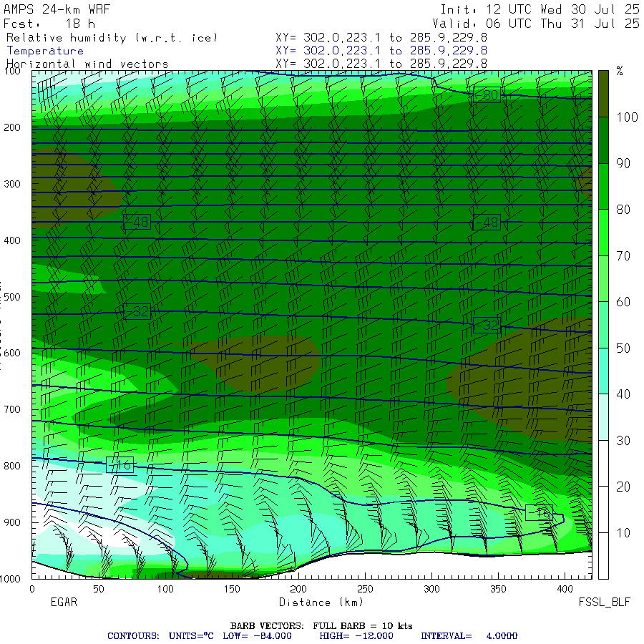Click the right-hand -48 contour label
The width and height of the screenshot is (644, 644).
487,223
